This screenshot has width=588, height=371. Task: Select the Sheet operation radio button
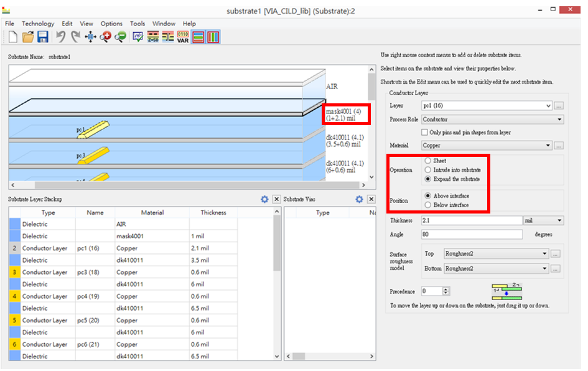(427, 161)
